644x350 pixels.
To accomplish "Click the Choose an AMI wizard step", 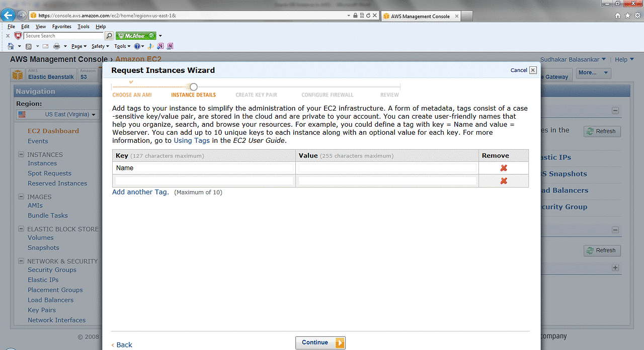I will click(132, 95).
